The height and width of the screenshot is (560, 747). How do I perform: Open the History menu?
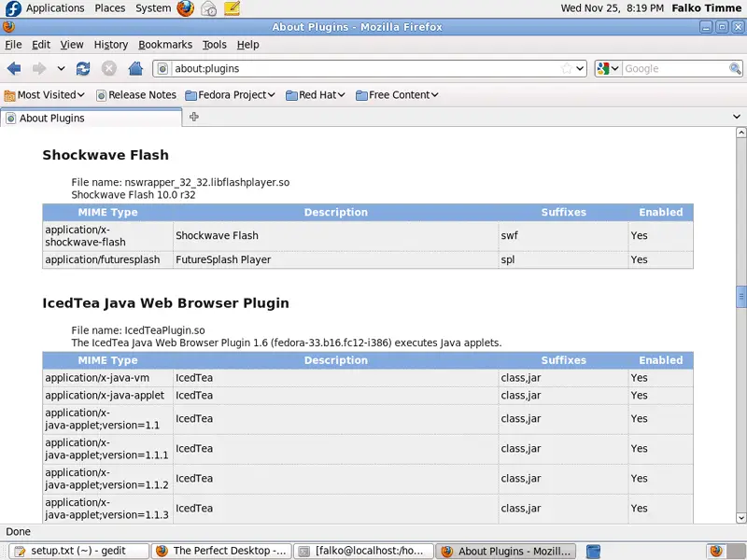[111, 45]
